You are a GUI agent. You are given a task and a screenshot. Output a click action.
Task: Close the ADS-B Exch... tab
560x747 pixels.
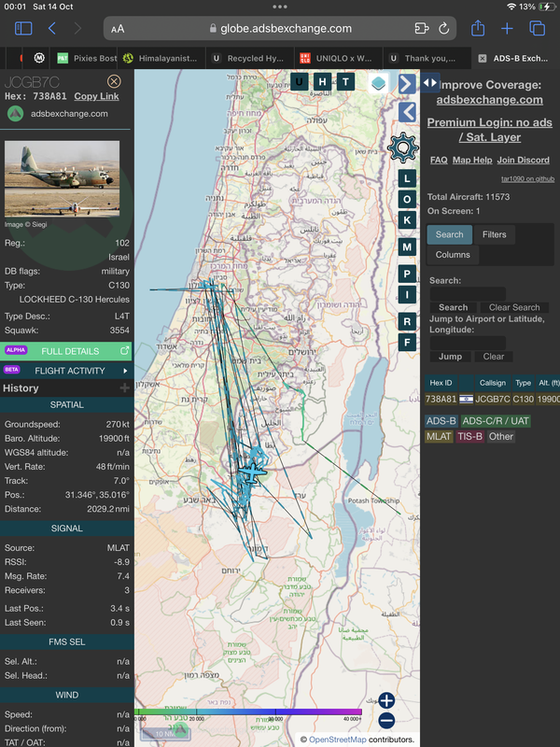pos(483,58)
